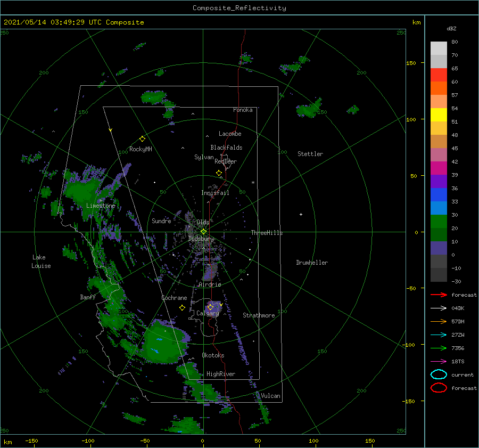
Task: Click the Sundre label
Action: [161, 221]
